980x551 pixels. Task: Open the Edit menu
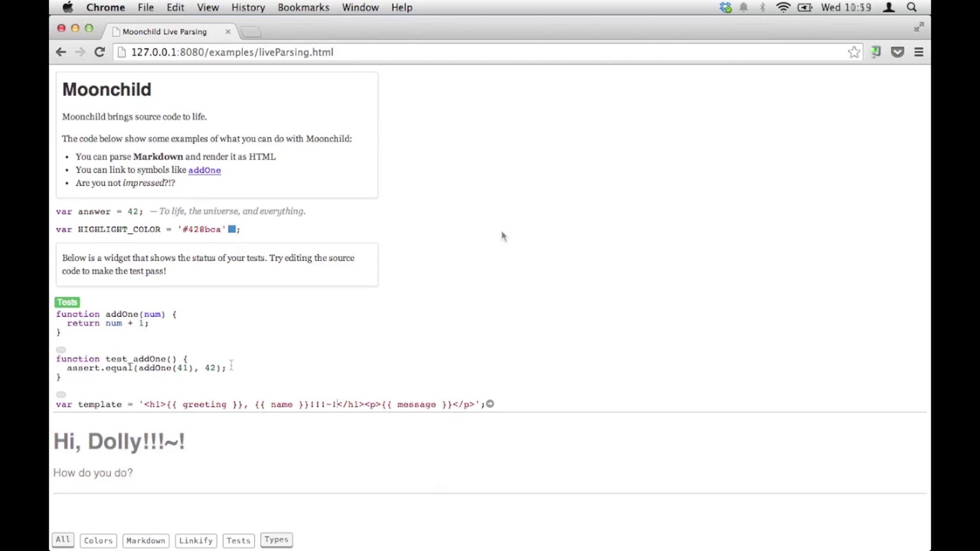[175, 7]
